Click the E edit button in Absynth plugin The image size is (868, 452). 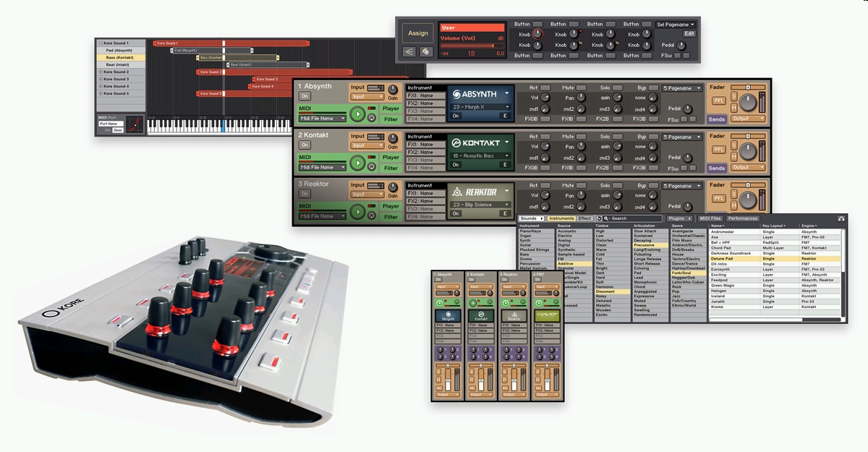[505, 116]
